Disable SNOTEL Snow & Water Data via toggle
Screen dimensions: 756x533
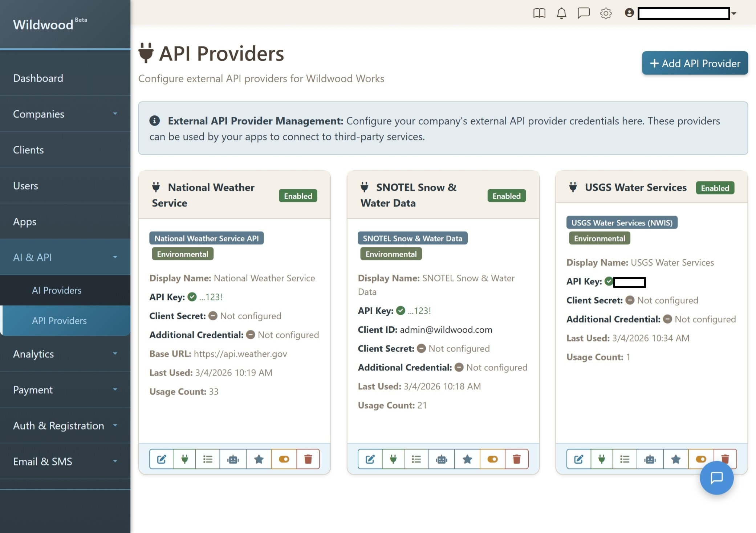(x=492, y=459)
